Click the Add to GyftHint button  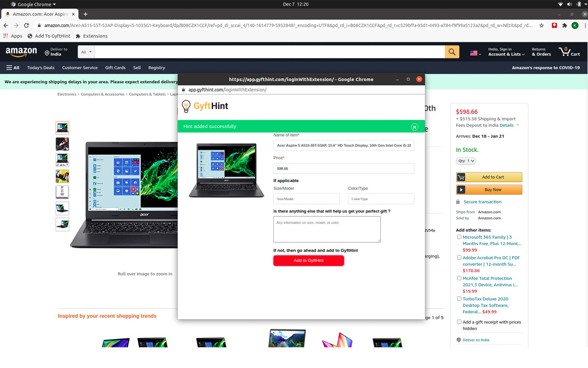(x=309, y=260)
